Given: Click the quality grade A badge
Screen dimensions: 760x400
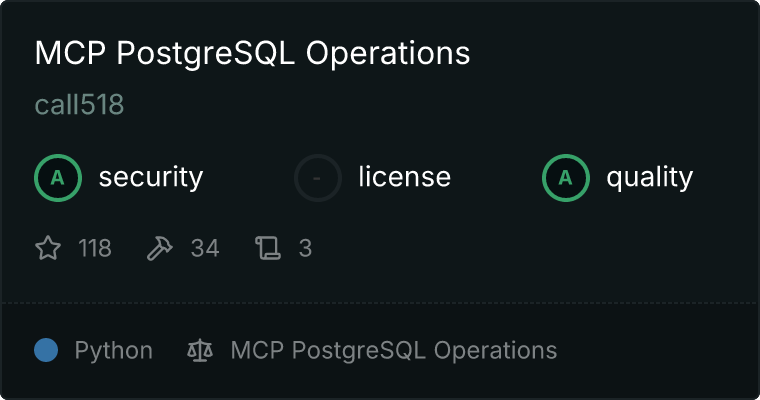Looking at the screenshot, I should (x=566, y=178).
